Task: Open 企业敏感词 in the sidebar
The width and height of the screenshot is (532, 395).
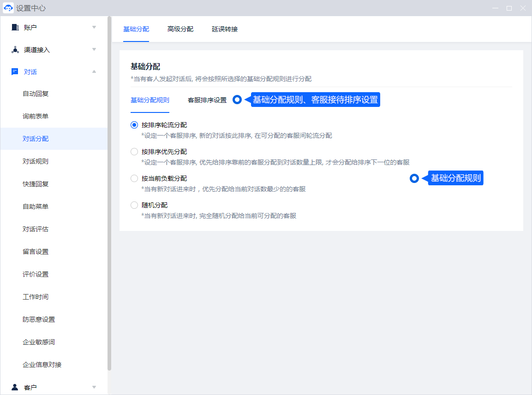Action: point(39,342)
